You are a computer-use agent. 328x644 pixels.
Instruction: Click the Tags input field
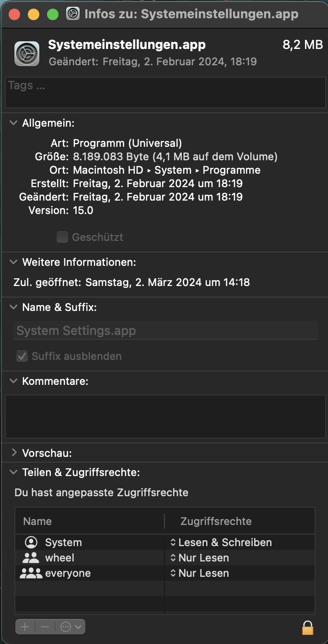pos(164,92)
